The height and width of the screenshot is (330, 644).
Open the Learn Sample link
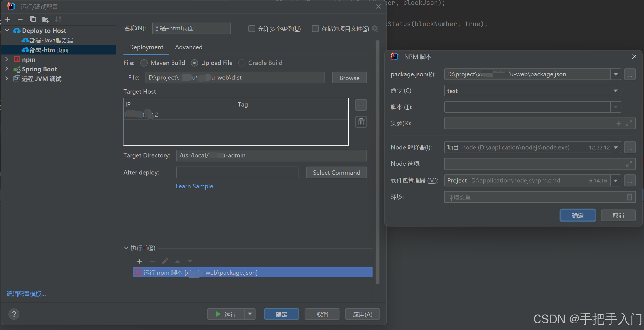pos(194,186)
